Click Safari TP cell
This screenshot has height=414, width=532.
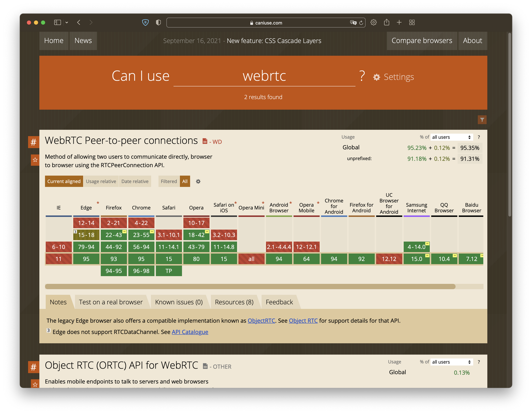pos(169,271)
